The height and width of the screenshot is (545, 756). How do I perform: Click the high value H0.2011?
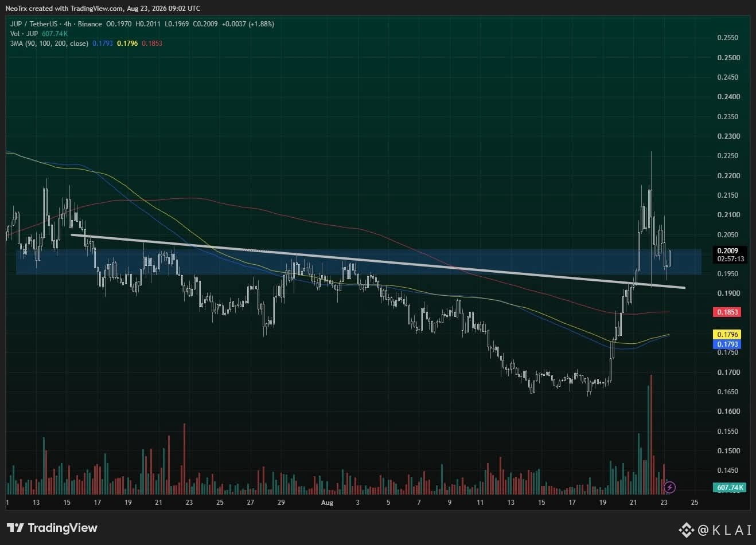148,24
